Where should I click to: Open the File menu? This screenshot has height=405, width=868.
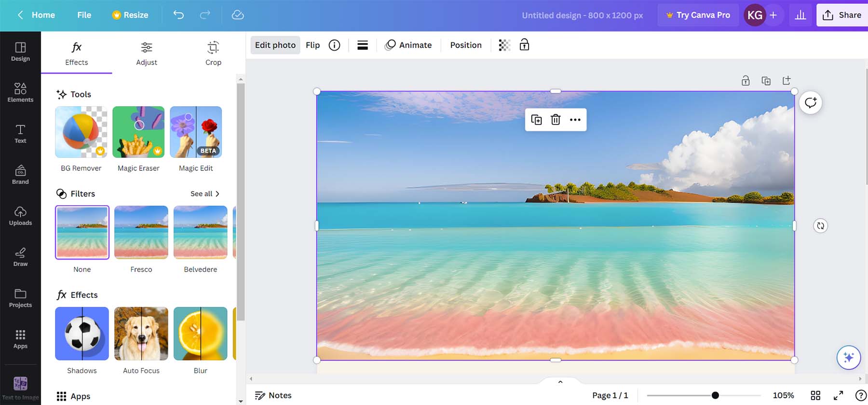tap(84, 15)
